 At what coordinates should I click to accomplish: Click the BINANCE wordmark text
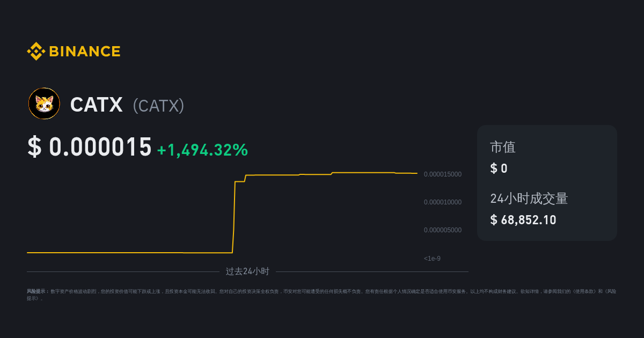[x=85, y=52]
